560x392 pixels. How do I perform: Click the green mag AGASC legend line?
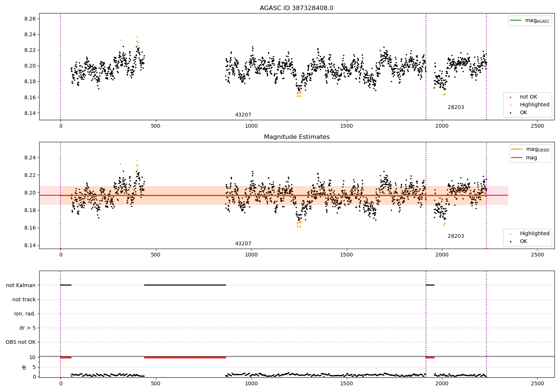click(516, 20)
